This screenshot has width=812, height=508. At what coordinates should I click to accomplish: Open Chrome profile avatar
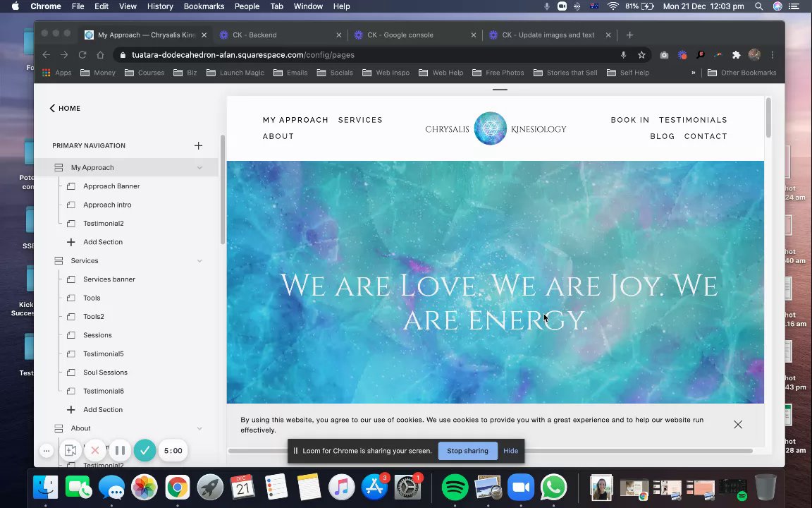754,55
